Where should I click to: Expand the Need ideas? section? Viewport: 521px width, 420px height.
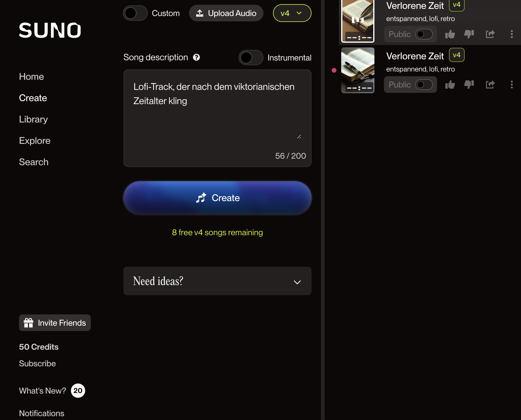(x=217, y=281)
